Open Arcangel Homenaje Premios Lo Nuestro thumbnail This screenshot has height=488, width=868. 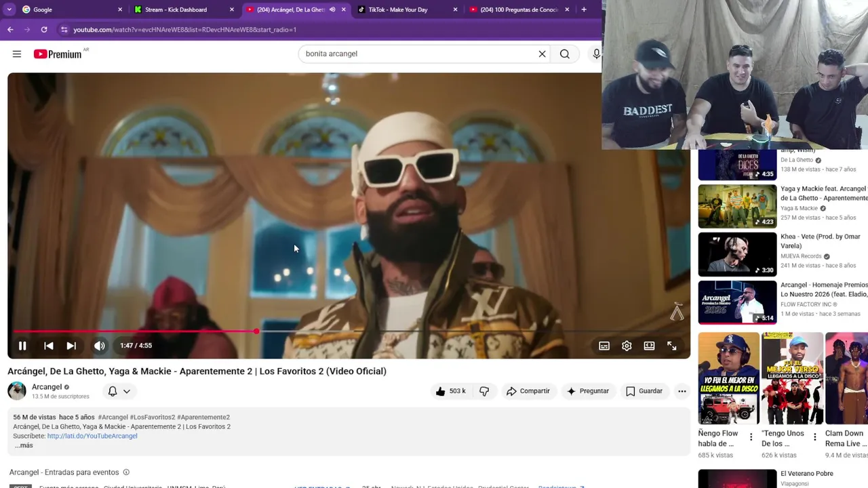[737, 302]
